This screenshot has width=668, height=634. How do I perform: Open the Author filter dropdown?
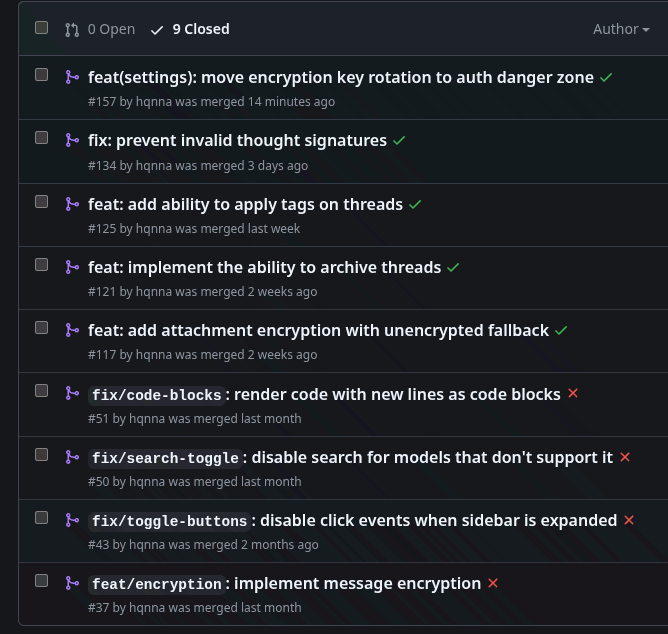point(621,29)
